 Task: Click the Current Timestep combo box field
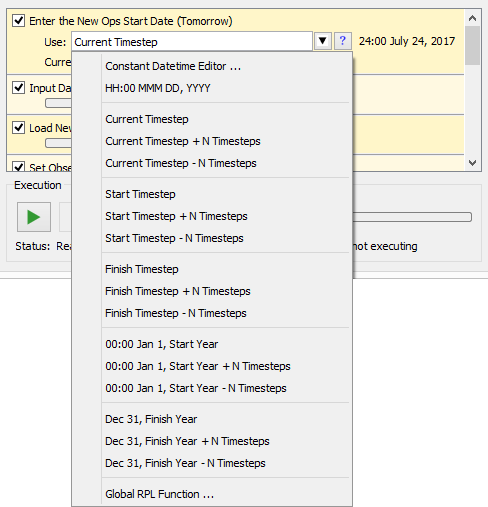(192, 42)
